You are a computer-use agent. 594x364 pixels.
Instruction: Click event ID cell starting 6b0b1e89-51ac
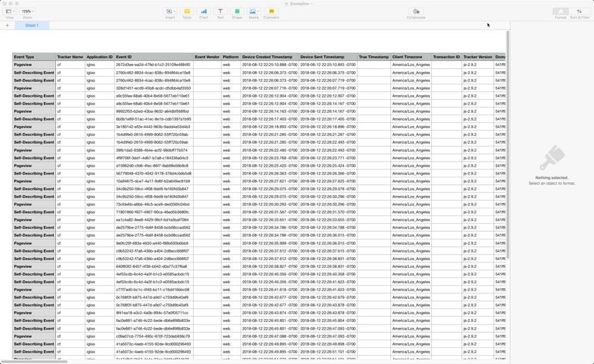coord(154,119)
